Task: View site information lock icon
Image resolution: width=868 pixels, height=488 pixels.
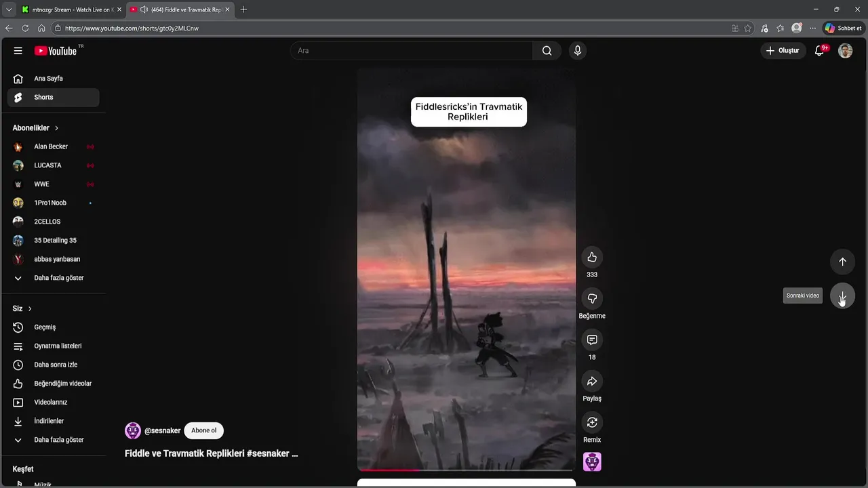Action: (x=58, y=28)
